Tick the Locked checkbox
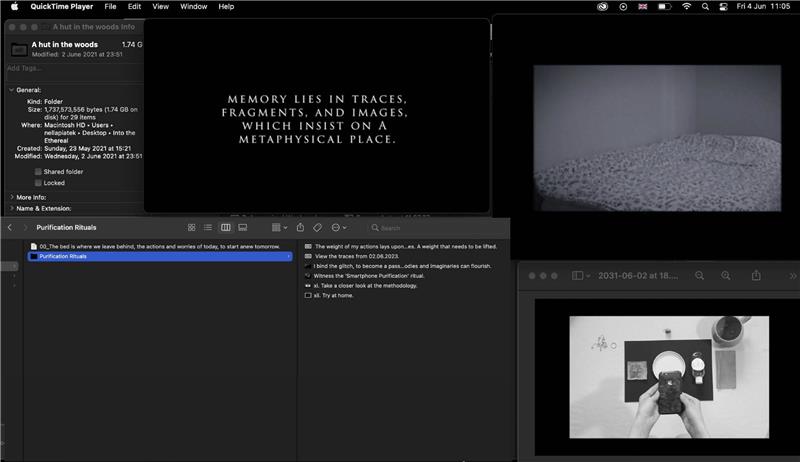Image resolution: width=800 pixels, height=462 pixels. point(38,183)
